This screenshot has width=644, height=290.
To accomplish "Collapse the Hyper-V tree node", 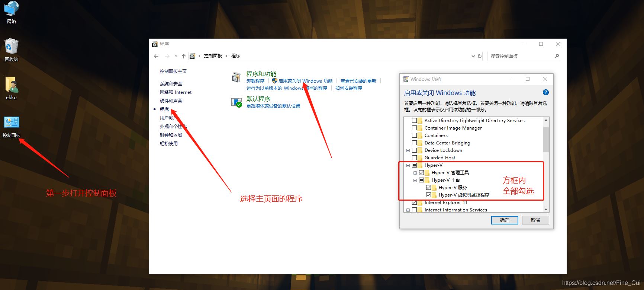I will (408, 165).
